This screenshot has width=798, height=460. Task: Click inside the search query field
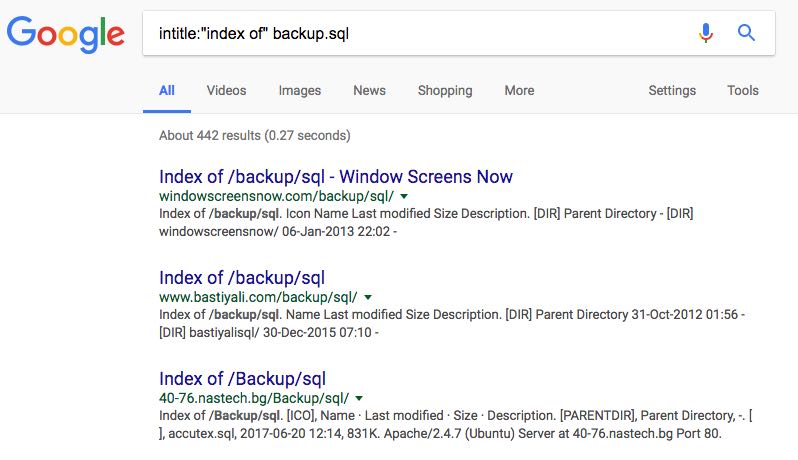click(x=417, y=34)
